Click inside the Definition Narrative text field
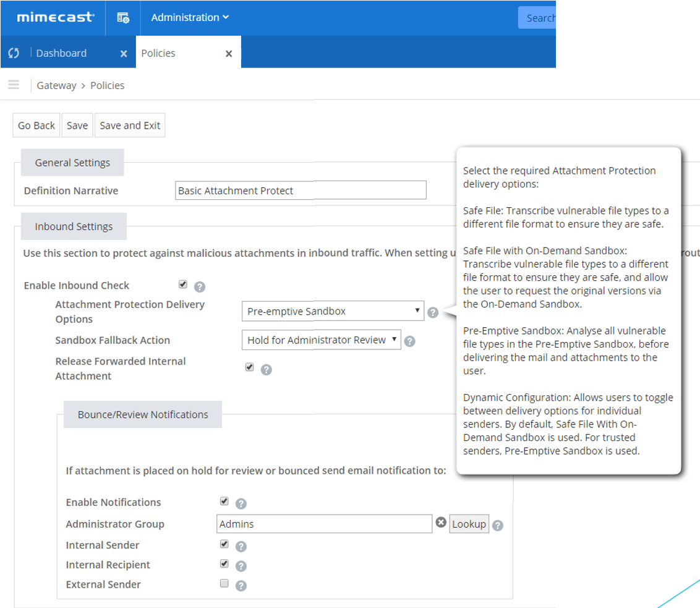Image resolution: width=700 pixels, height=608 pixels. 300,190
